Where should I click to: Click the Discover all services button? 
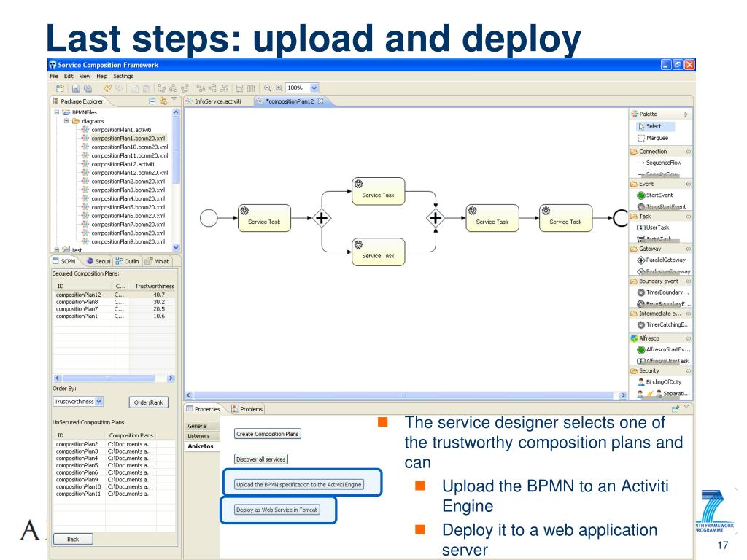point(261,459)
